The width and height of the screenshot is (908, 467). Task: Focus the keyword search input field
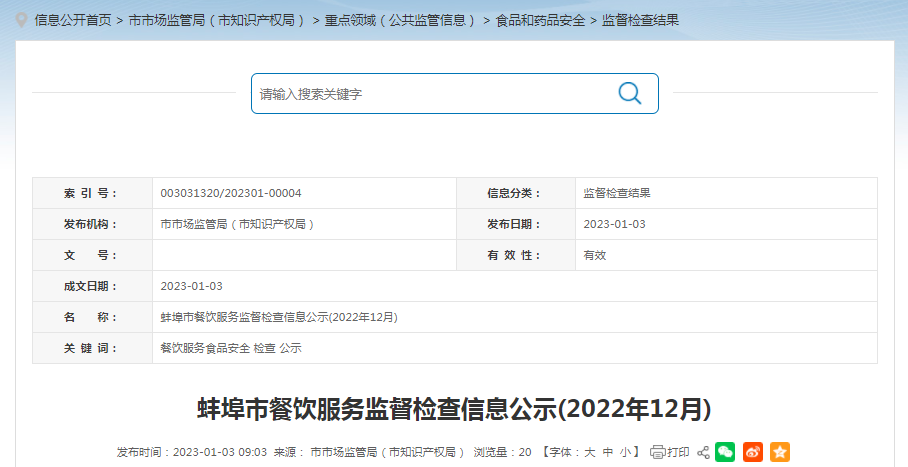[x=430, y=94]
